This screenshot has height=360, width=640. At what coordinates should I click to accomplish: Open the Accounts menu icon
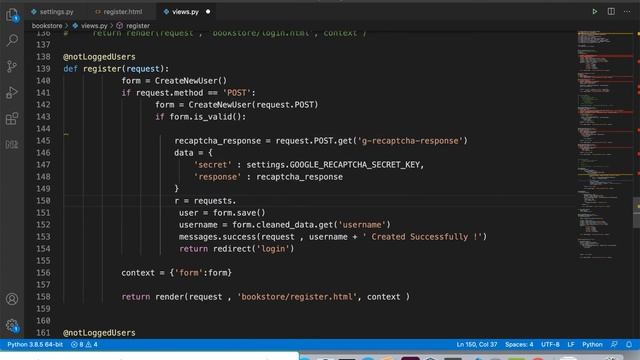pyautogui.click(x=12, y=299)
